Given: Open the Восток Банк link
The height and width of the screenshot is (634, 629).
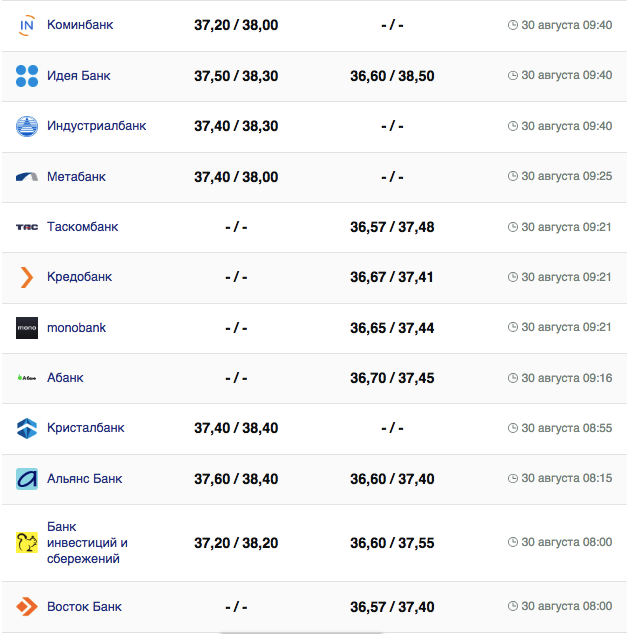Looking at the screenshot, I should [84, 607].
